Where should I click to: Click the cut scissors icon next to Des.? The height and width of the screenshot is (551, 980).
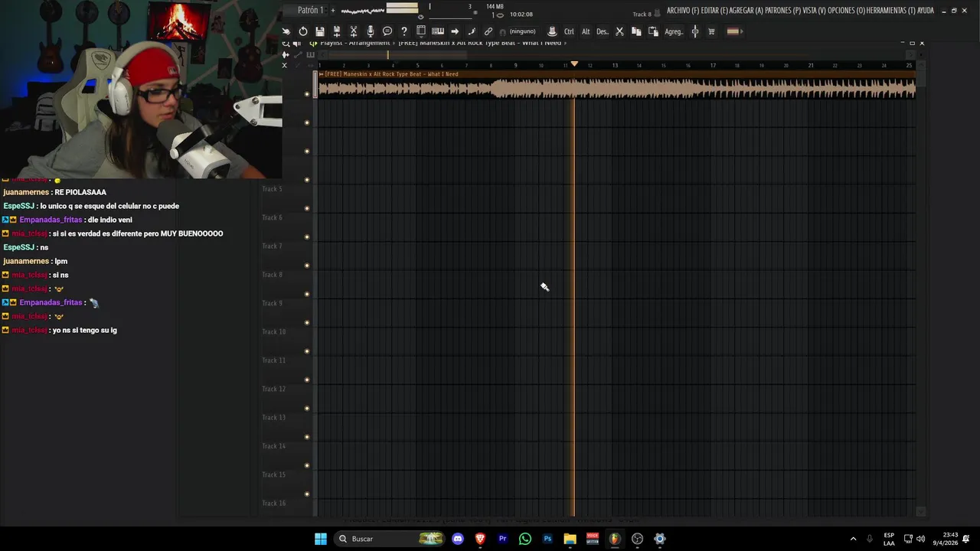click(x=619, y=31)
